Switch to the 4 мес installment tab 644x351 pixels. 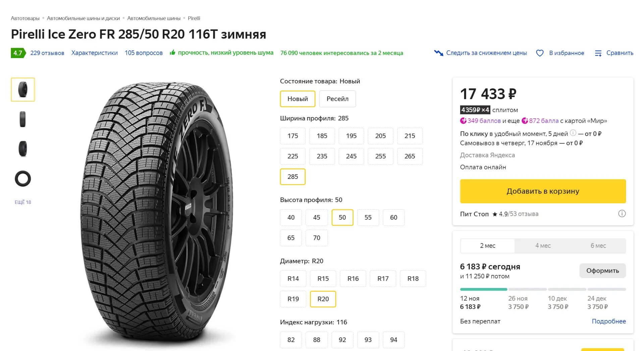543,246
